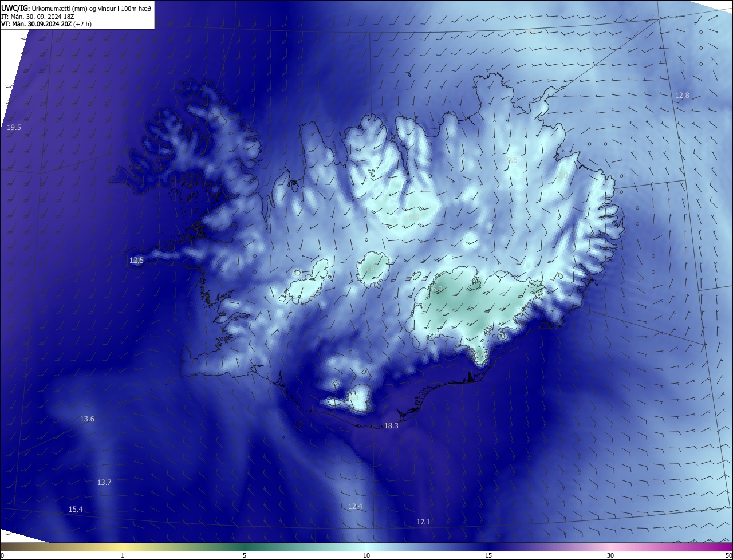Click the VT valid time line reading 20Z (+2 h)

point(46,24)
